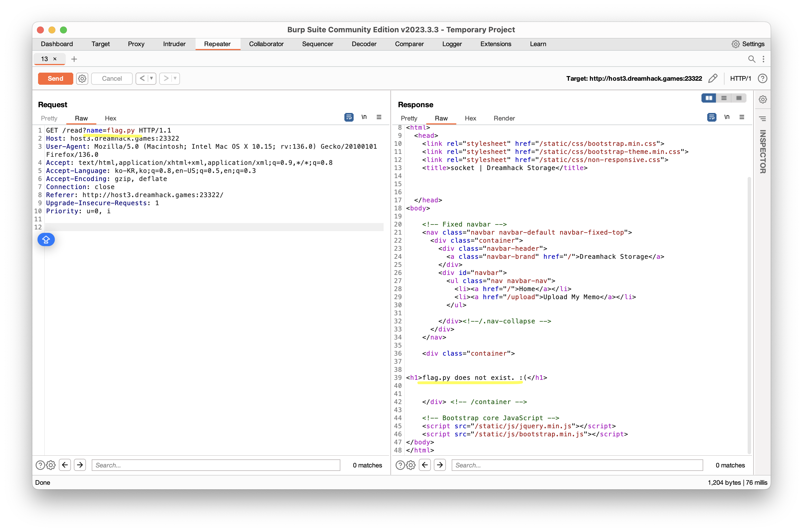The image size is (803, 532).
Task: Open response search settings gear icon
Action: point(411,465)
